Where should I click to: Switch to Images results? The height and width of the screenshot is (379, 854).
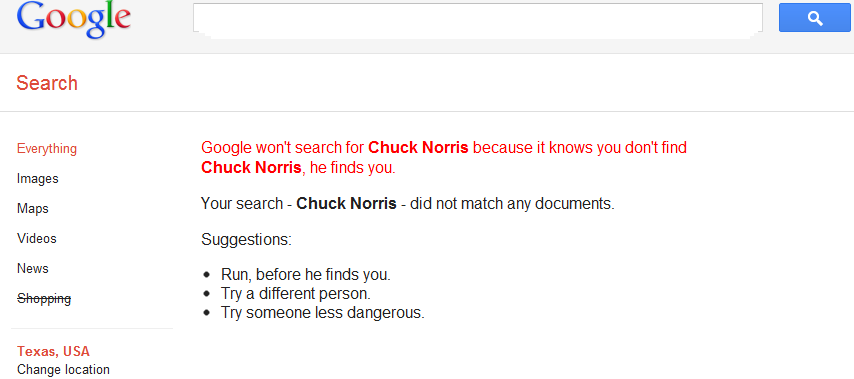pyautogui.click(x=38, y=179)
